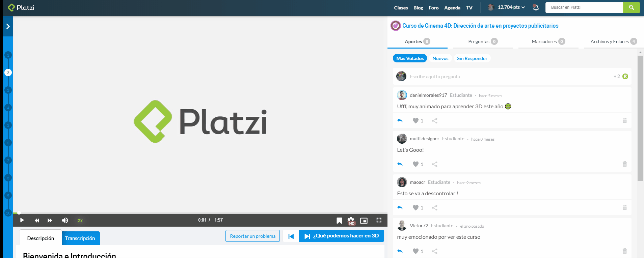
Task: Open HD video quality settings
Action: pyautogui.click(x=351, y=221)
